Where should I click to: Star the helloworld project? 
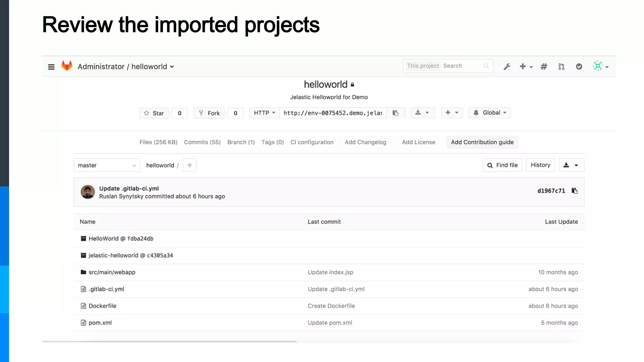click(x=154, y=113)
